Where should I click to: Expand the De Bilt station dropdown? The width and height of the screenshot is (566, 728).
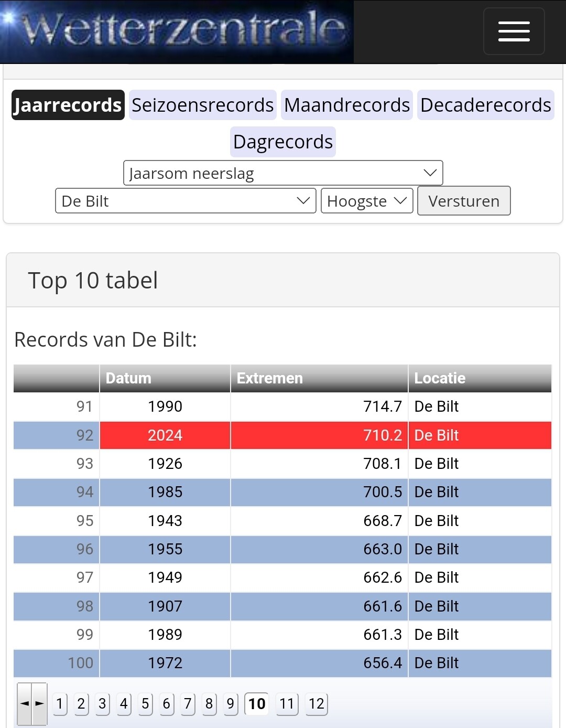pyautogui.click(x=186, y=201)
